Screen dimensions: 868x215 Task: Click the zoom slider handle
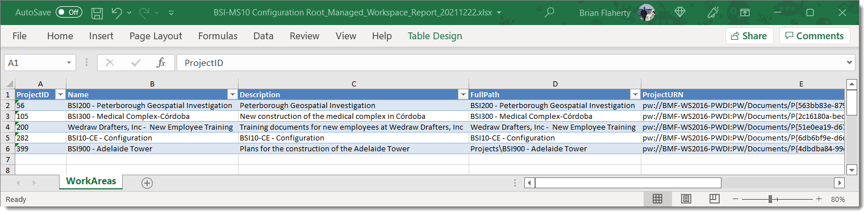770,199
